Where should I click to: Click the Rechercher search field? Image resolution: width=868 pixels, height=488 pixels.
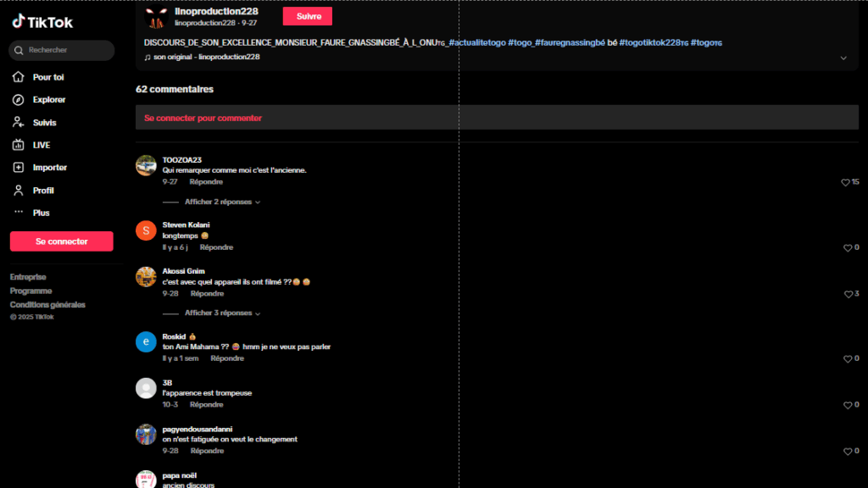68,50
